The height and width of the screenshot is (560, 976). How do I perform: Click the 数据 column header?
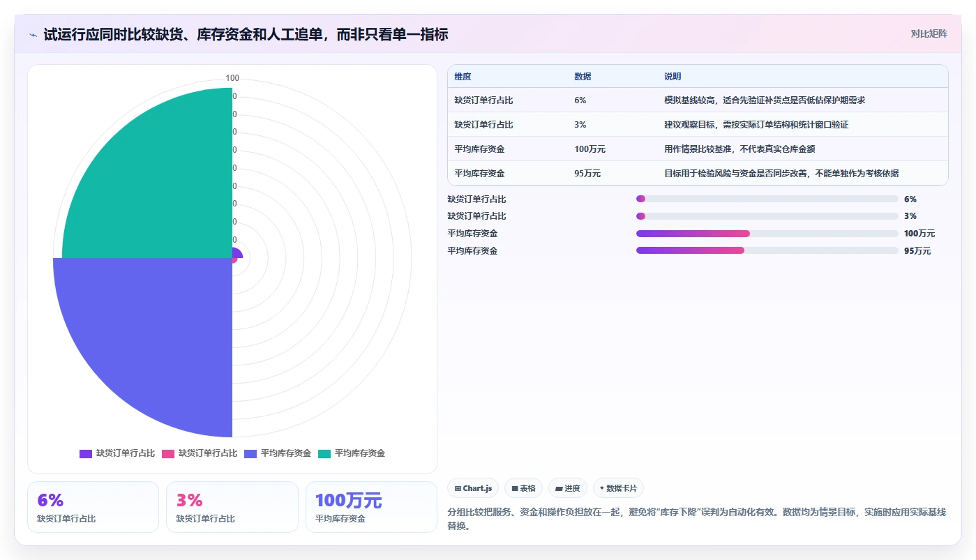click(x=583, y=77)
